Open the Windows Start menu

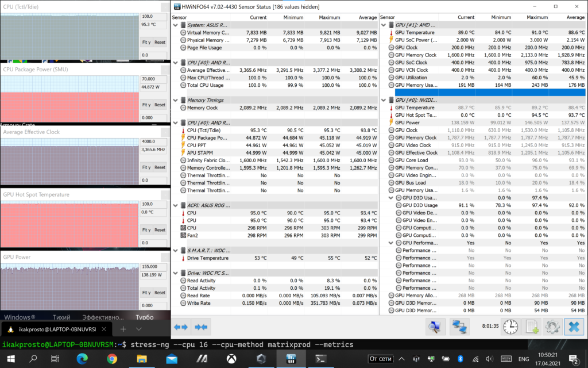(11, 359)
